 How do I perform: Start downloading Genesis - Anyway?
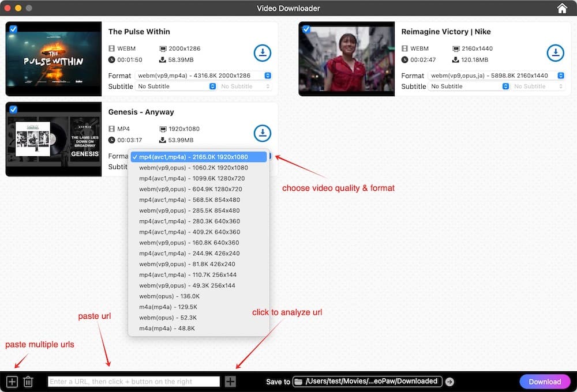coord(263,133)
